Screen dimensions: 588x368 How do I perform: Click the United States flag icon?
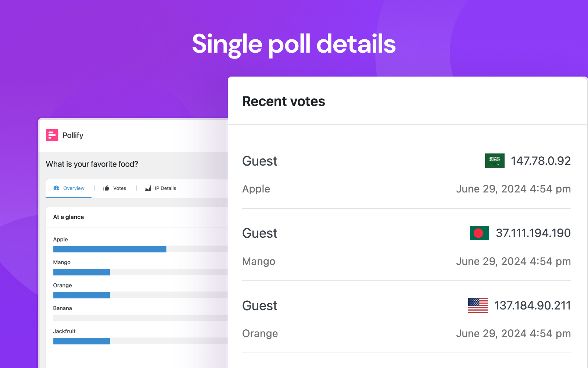[478, 305]
